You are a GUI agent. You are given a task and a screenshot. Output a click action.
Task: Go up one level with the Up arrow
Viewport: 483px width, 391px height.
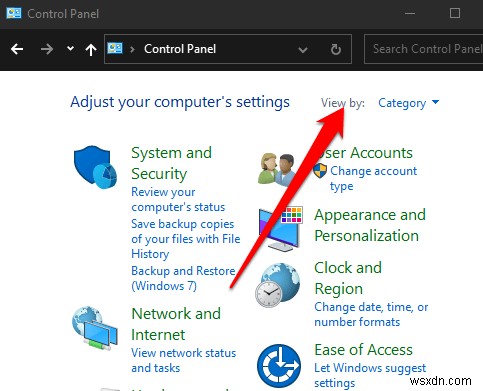(91, 50)
